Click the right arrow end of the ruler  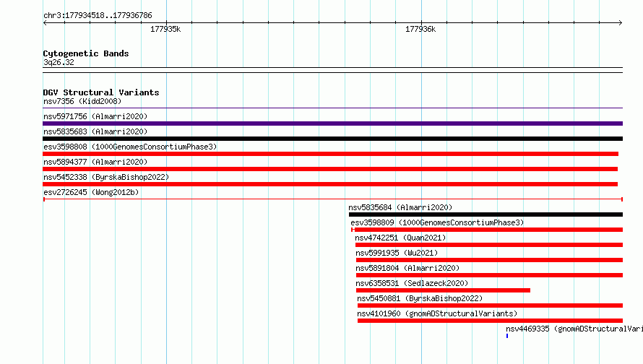click(x=621, y=22)
